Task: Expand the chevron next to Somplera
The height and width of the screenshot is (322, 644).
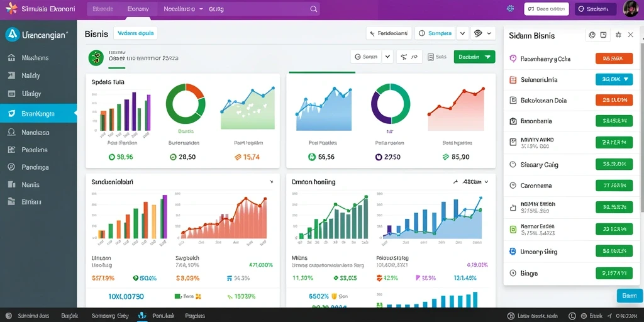Action: pos(462,34)
